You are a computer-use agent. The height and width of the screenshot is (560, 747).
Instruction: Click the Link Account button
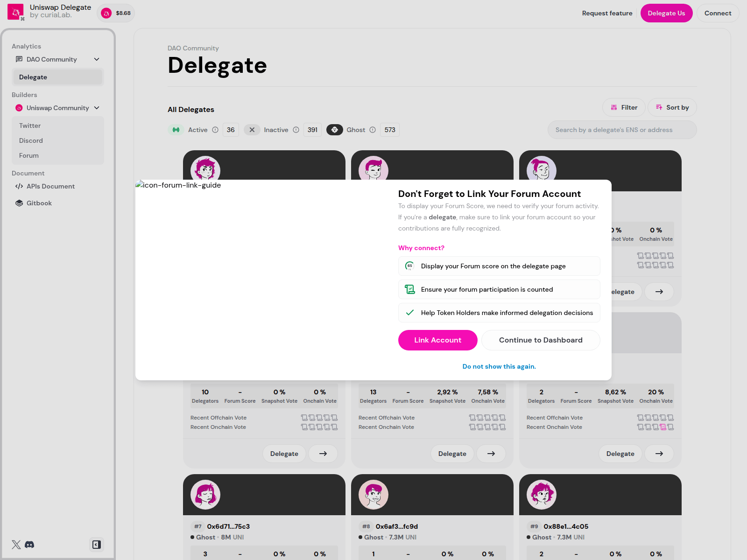pos(438,340)
